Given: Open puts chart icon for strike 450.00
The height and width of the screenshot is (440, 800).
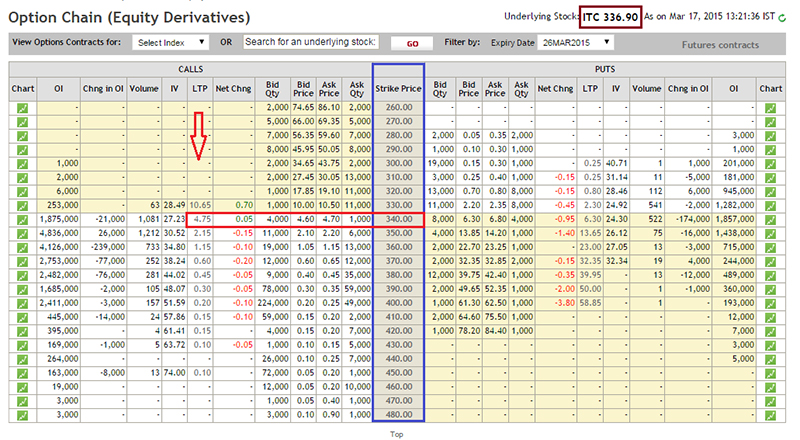Looking at the screenshot, I should (770, 374).
